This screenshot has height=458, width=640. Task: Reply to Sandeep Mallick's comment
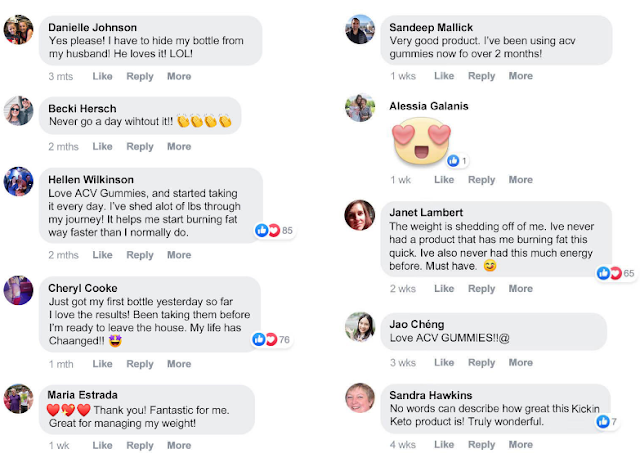481,76
